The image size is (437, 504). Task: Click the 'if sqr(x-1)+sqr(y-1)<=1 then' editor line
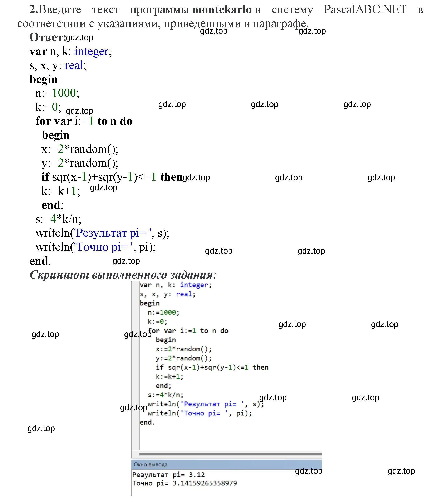coord(212,367)
